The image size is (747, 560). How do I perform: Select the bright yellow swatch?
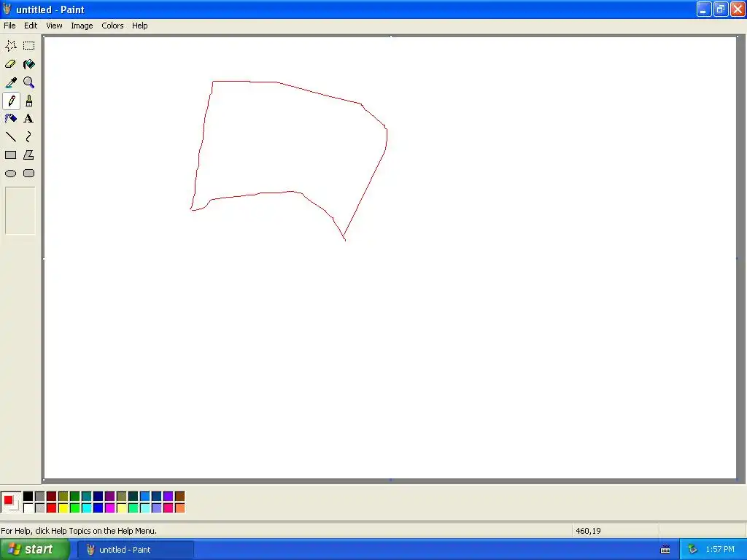63,508
